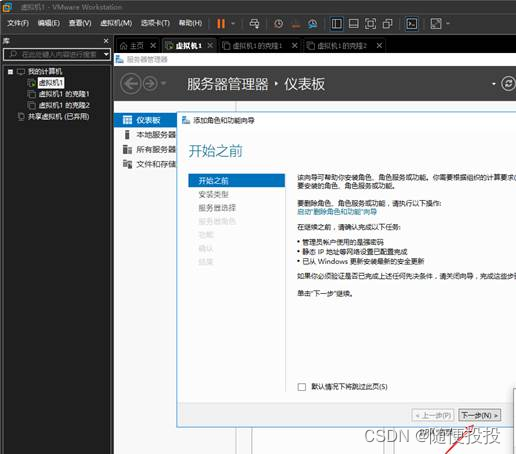This screenshot has width=516, height=454.
Task: Open the dropdown arrow beside the pause button
Action: [x=233, y=24]
